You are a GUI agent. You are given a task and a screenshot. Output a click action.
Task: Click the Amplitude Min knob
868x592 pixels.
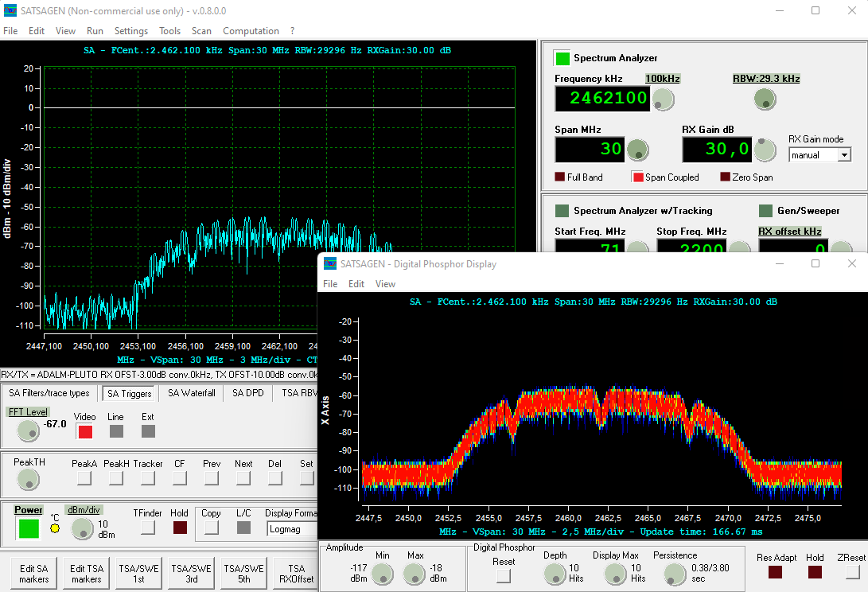[x=382, y=574]
